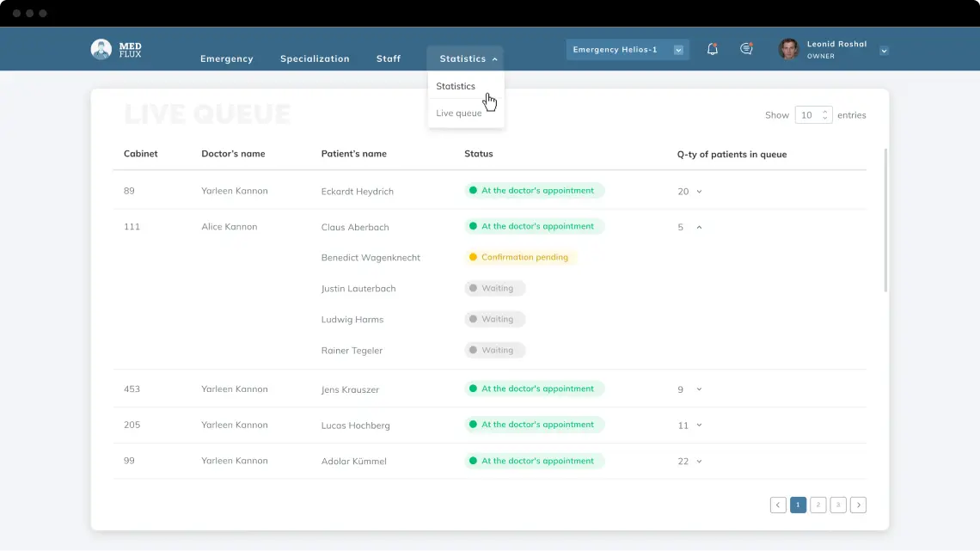Screen dimensions: 980x551
Task: Click the previous page left arrow
Action: coord(778,505)
